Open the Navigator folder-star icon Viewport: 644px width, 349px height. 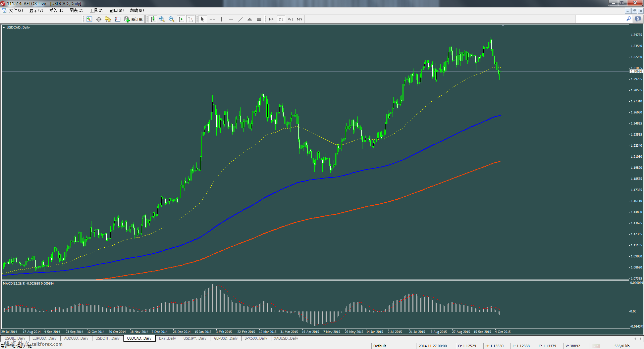(x=108, y=19)
